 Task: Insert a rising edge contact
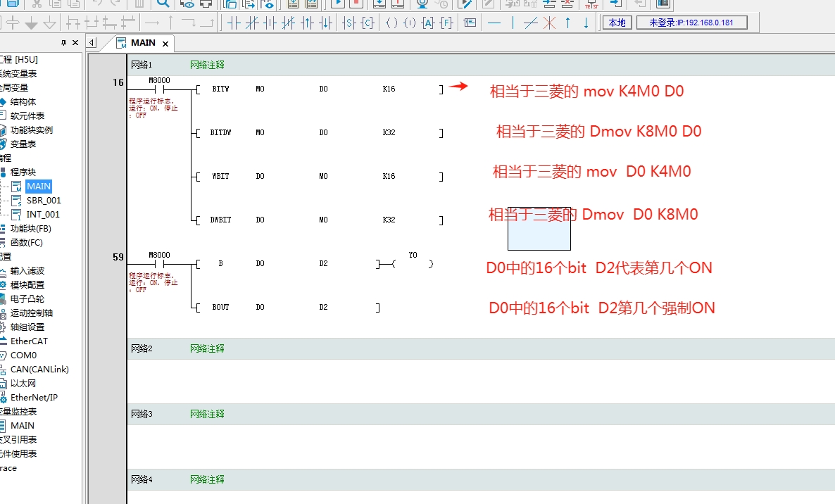pyautogui.click(x=307, y=23)
